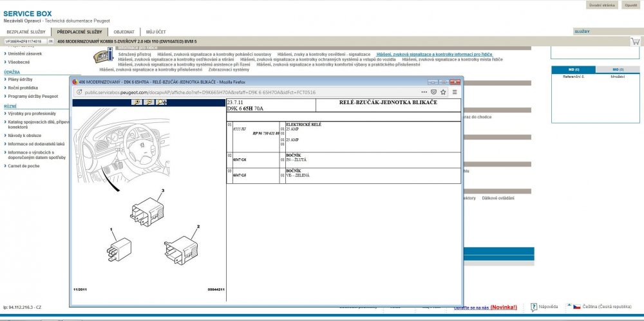
Task: Click OK next to the VIN field
Action: 50,41
